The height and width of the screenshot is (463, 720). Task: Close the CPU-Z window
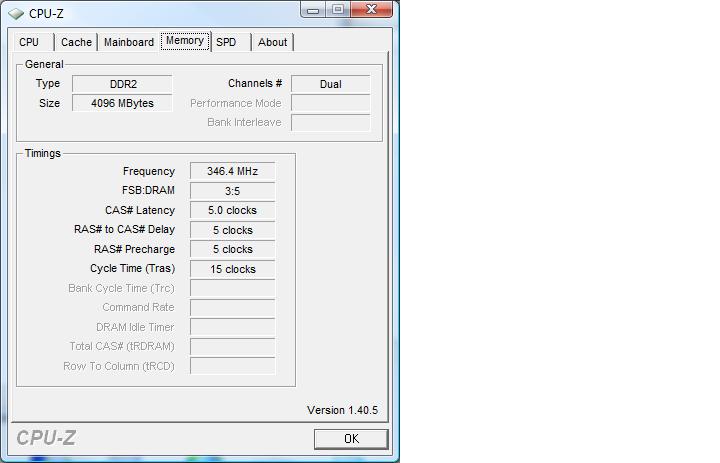pos(371,9)
